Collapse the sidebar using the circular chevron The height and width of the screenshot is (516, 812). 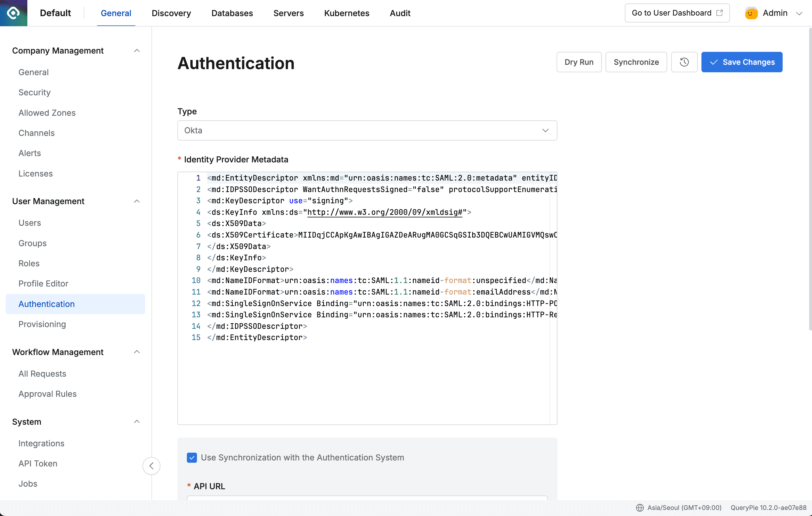(x=151, y=466)
